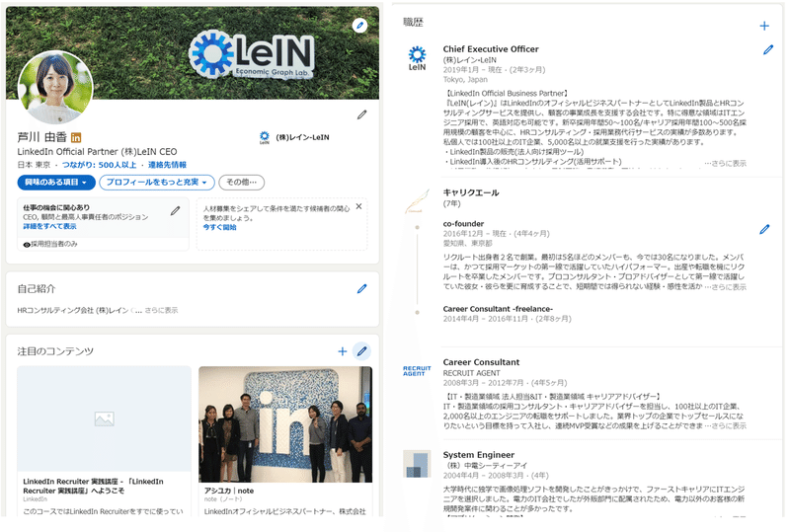The image size is (790, 532).
Task: Click the キャリクエール feather logo
Action: coord(417,201)
